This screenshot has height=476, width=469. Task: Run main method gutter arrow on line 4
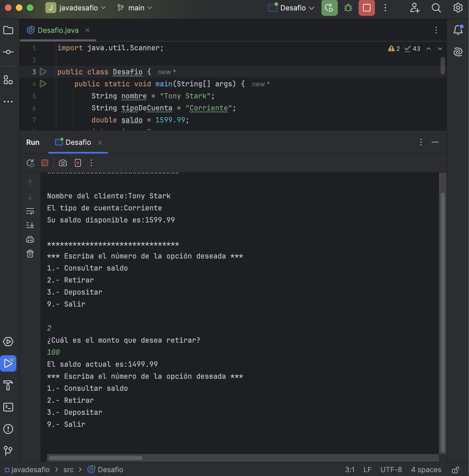coord(43,84)
